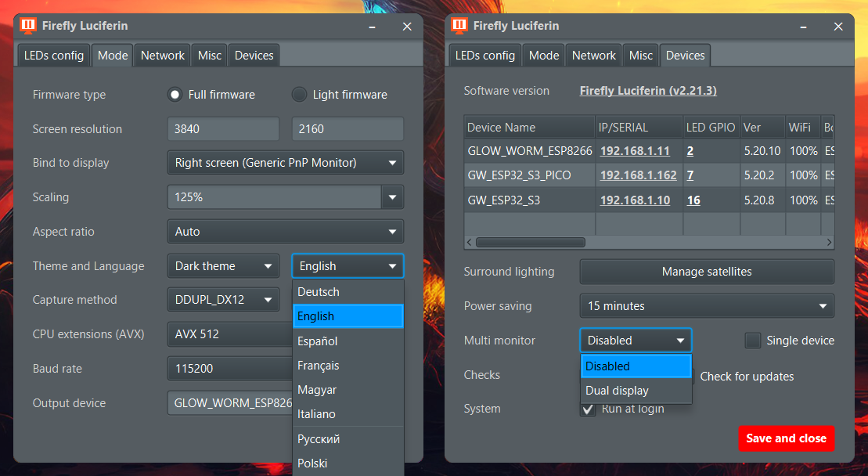Toggle the Run at login checkbox
Viewport: 868px width, 476px height.
(x=588, y=409)
